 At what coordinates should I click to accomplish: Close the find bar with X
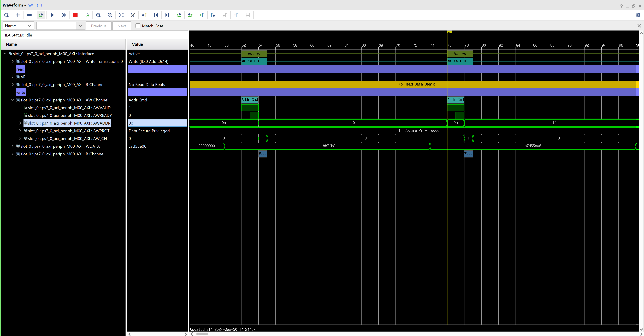(x=639, y=26)
